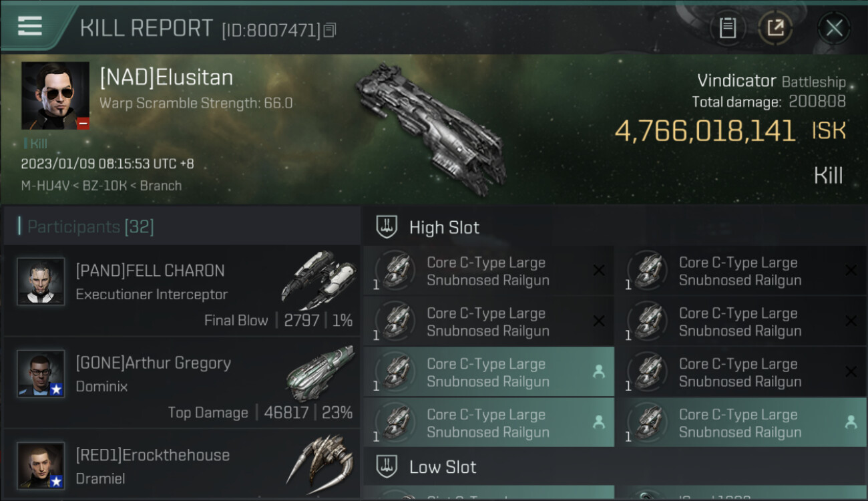This screenshot has height=501, width=868.
Task: Select [RED1]Erockthehouse participant entry
Action: click(180, 466)
